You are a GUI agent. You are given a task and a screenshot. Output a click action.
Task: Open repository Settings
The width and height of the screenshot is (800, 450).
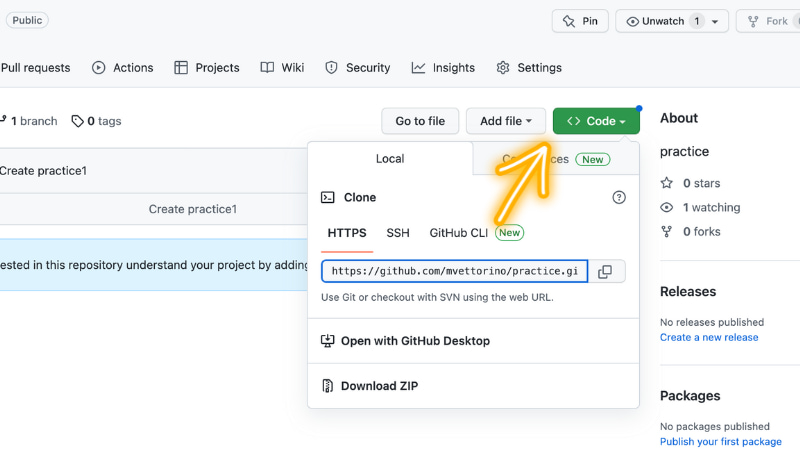(529, 68)
